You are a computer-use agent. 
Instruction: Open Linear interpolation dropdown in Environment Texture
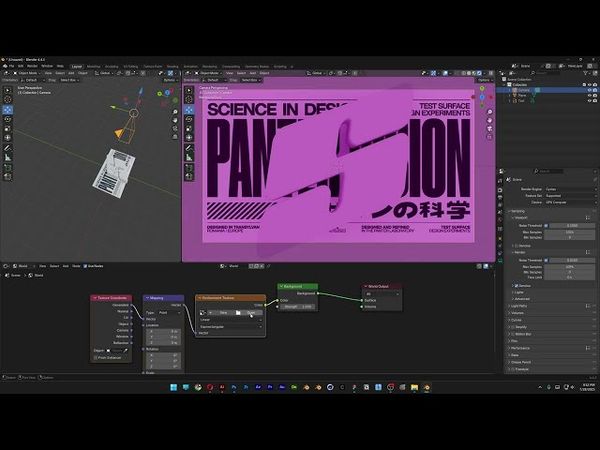pyautogui.click(x=231, y=320)
